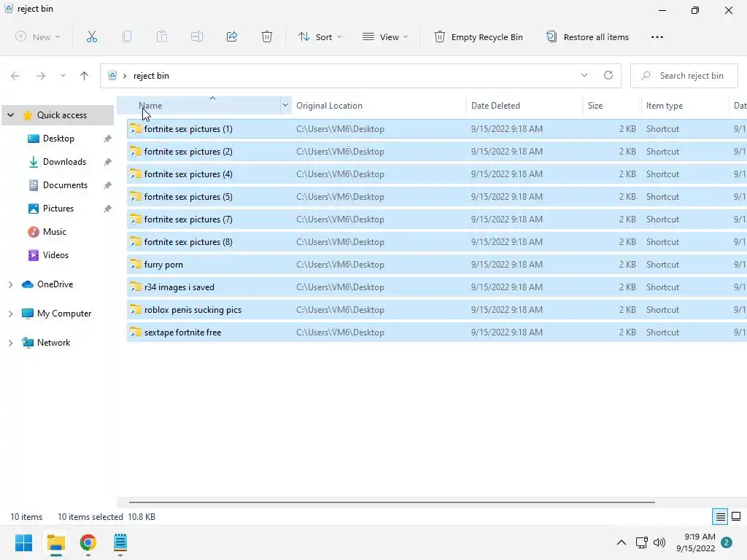Select Videos in the sidebar
The image size is (747, 560).
55,255
